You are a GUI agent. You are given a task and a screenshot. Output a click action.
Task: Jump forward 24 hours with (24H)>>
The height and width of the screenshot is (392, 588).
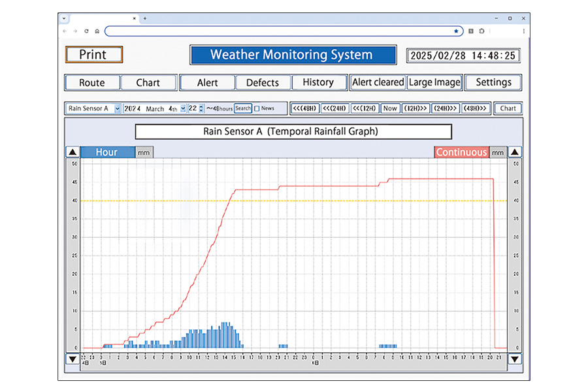pyautogui.click(x=446, y=108)
